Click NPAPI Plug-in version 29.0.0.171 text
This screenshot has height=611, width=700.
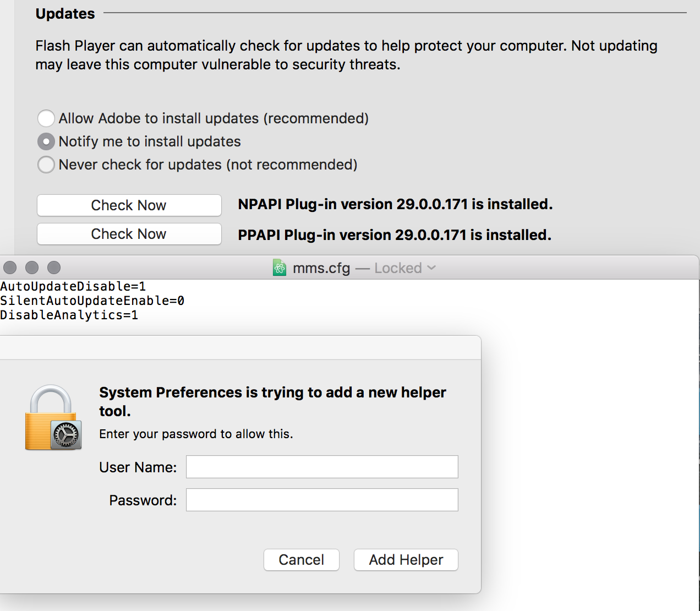point(395,204)
